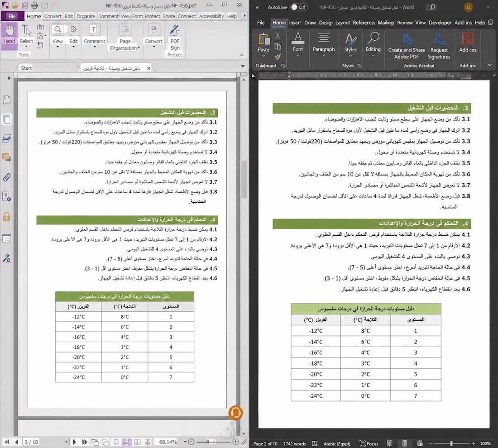Click the Select text tool icon
This screenshot has height=448, width=498.
(x=26, y=31)
